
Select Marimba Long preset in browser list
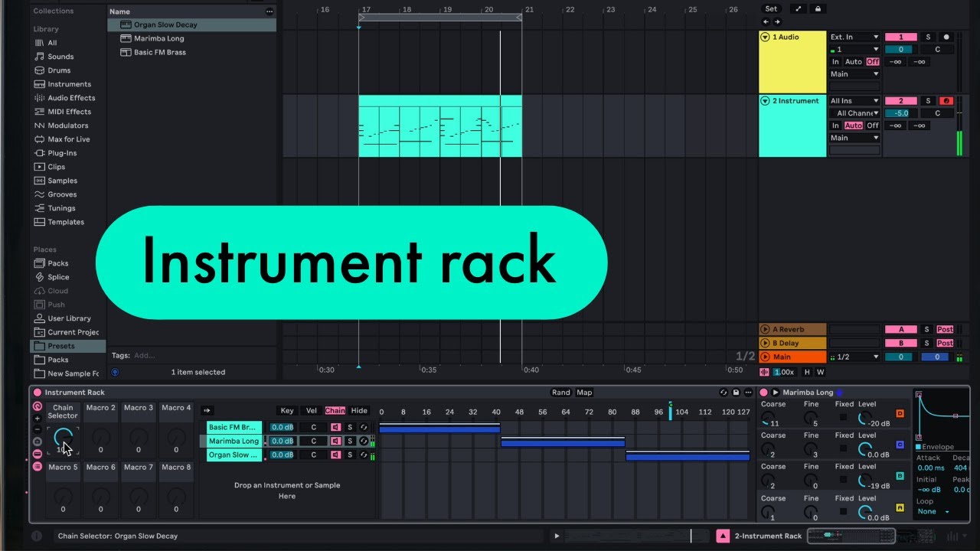[x=159, y=38]
